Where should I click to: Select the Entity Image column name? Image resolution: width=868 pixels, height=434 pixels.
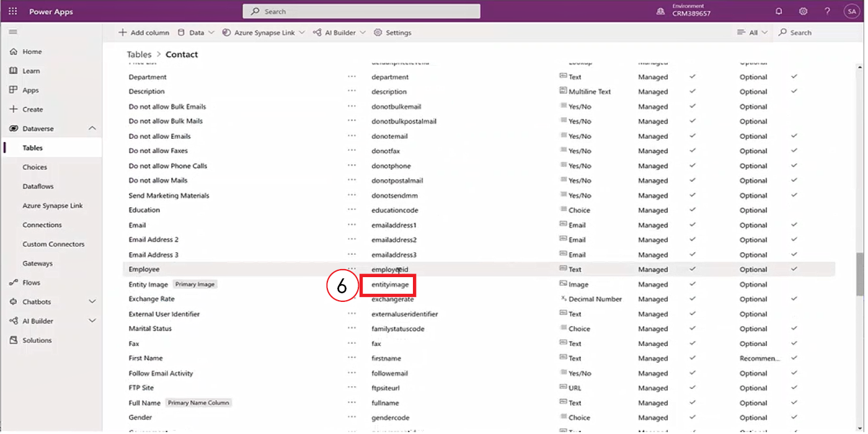[148, 285]
